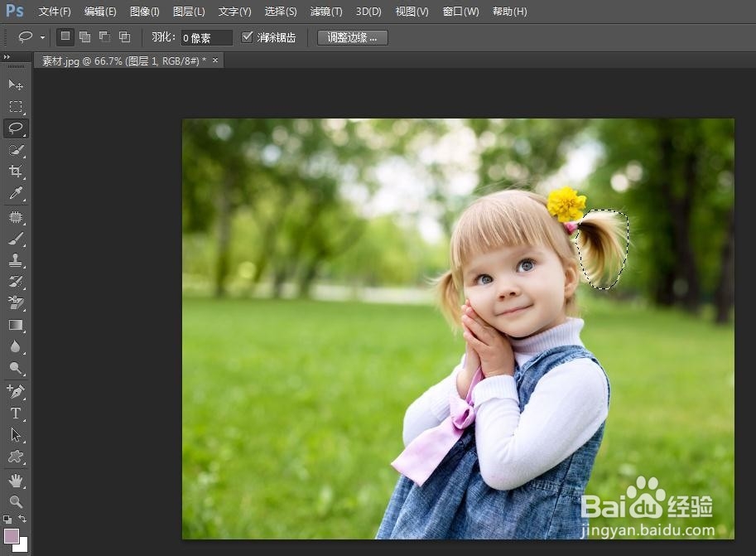756x556 pixels.
Task: Open the background color swatch
Action: [x=22, y=546]
